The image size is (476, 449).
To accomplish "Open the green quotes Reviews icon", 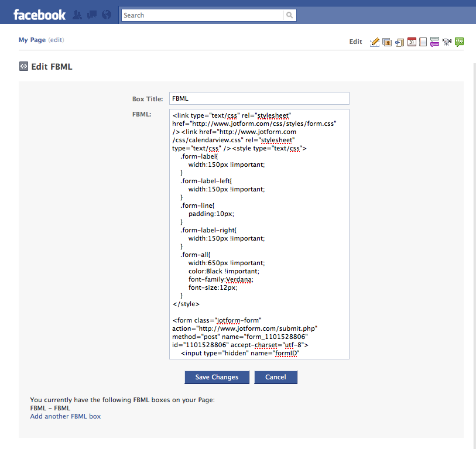I will (459, 42).
